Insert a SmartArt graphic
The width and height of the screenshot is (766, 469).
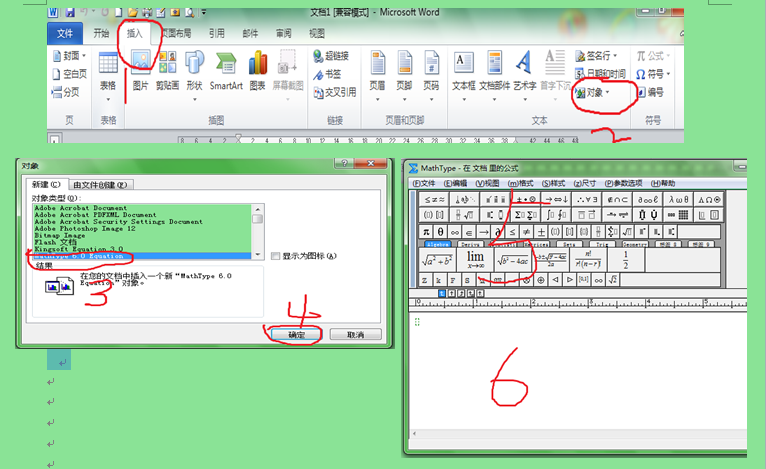click(x=226, y=71)
